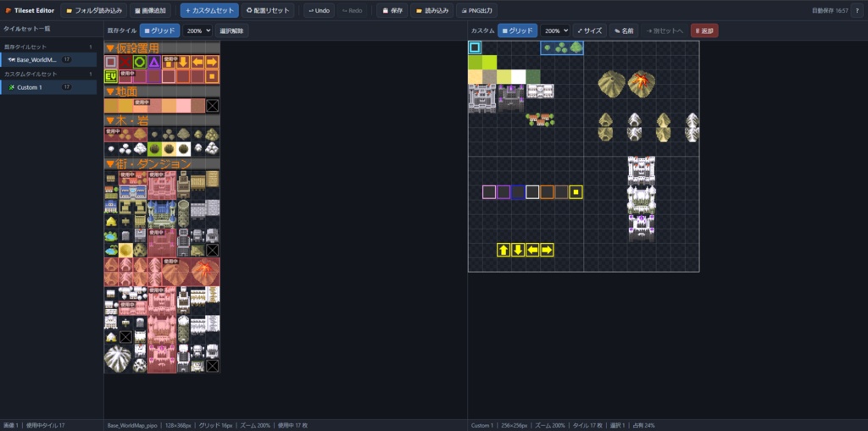
Task: Collapse the 地面 section header
Action: [x=162, y=91]
